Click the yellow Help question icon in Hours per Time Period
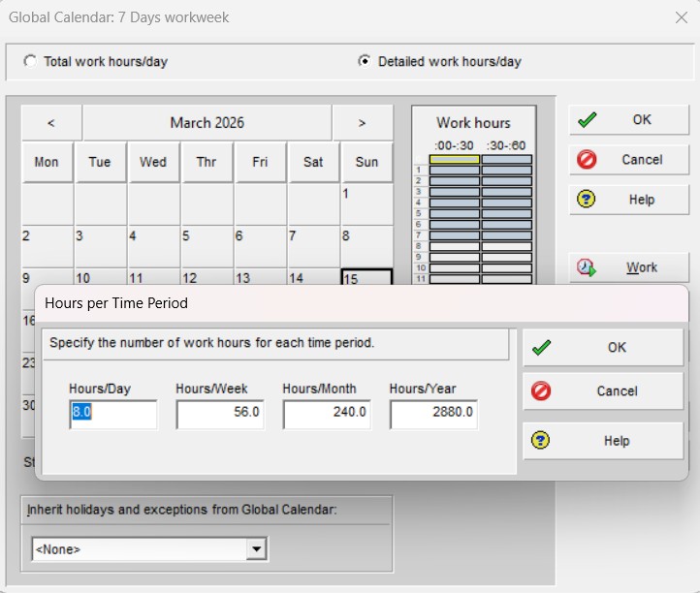The image size is (700, 593). (541, 441)
